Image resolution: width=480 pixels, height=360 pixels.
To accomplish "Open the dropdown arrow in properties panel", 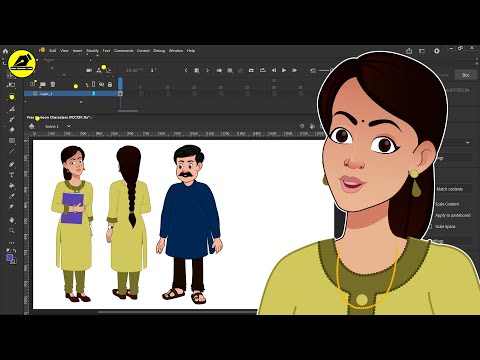I will [x=468, y=142].
